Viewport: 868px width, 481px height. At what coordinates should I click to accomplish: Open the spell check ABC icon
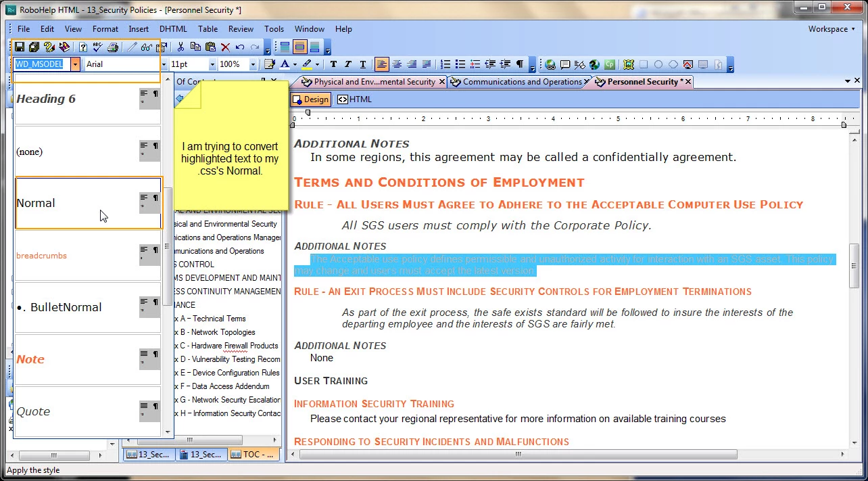[97, 47]
